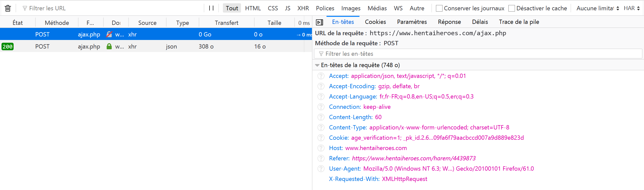Filter requests by XHR type
The height and width of the screenshot is (190, 644).
coord(303,8)
